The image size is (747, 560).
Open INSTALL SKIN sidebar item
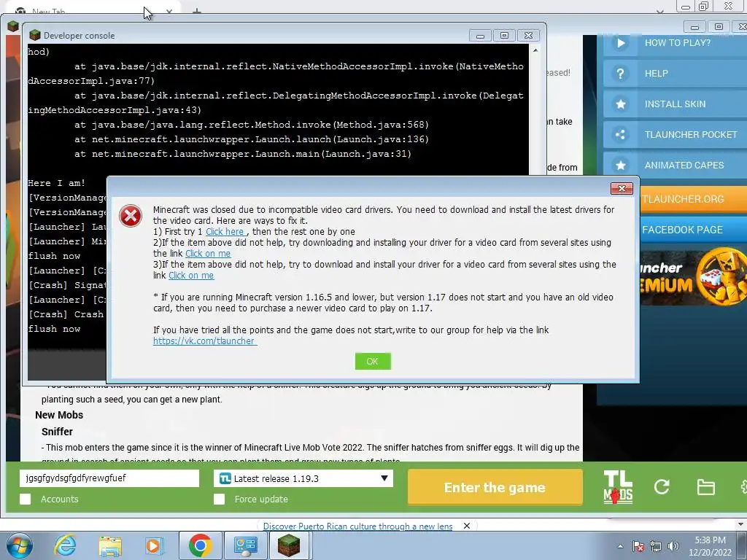(675, 104)
